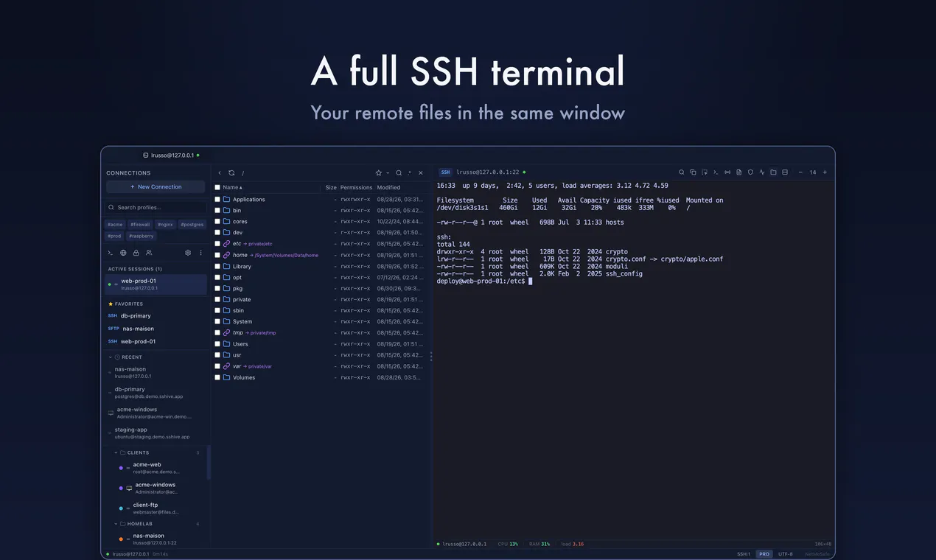
Task: Select the web-prod-01 active session
Action: pos(156,284)
